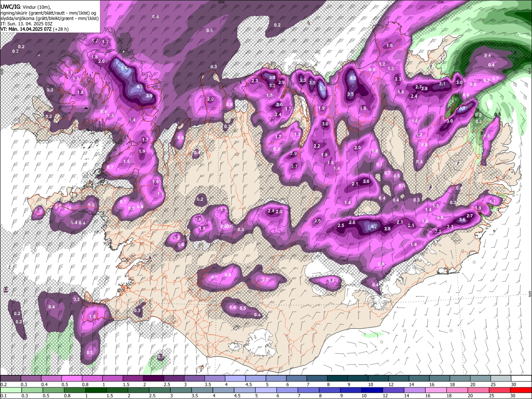
Task: Click the 3.8 value on the map
Action: pos(272,77)
